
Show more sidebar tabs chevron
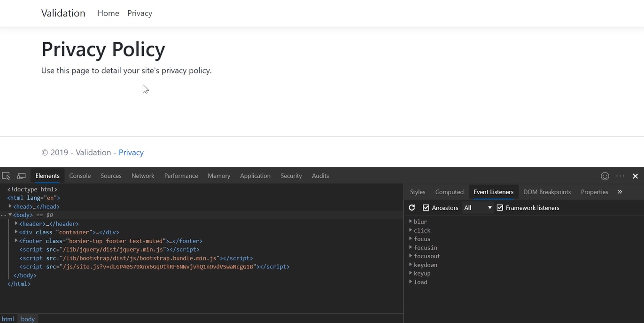click(x=620, y=192)
